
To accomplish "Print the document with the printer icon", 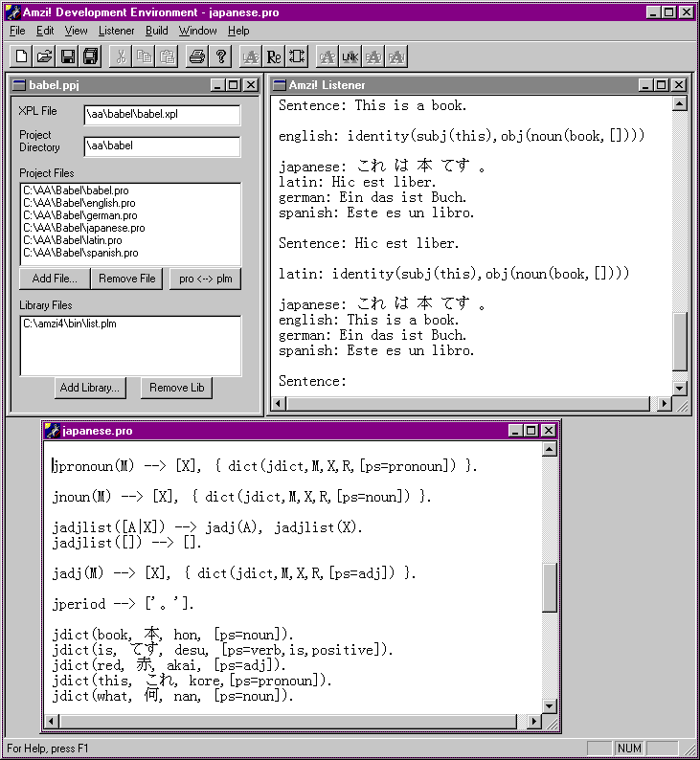I will [197, 56].
